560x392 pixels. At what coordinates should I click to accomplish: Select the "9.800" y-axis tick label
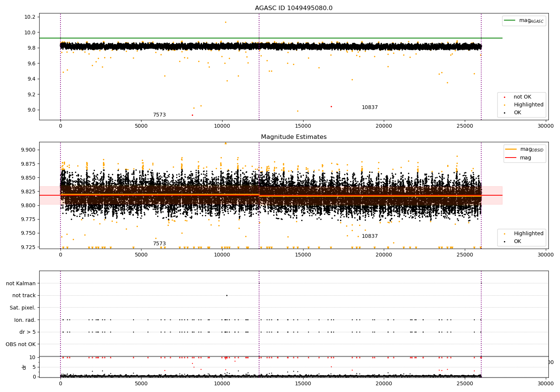click(x=28, y=206)
